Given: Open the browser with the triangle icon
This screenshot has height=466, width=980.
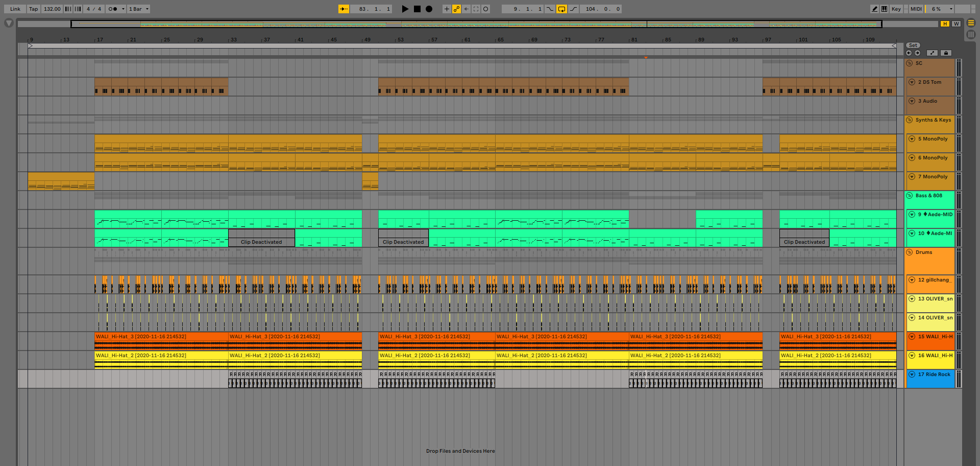Looking at the screenshot, I should 9,23.
